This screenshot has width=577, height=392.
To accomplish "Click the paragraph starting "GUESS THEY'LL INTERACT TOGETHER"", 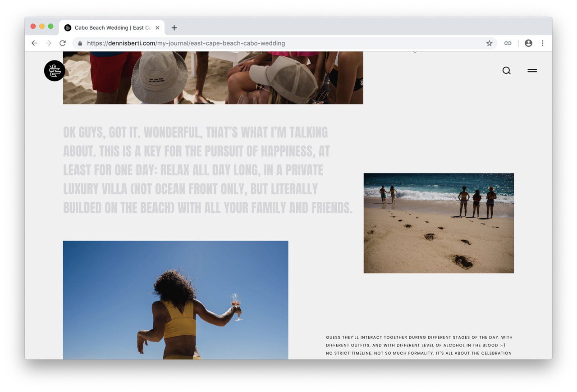I will (x=419, y=345).
